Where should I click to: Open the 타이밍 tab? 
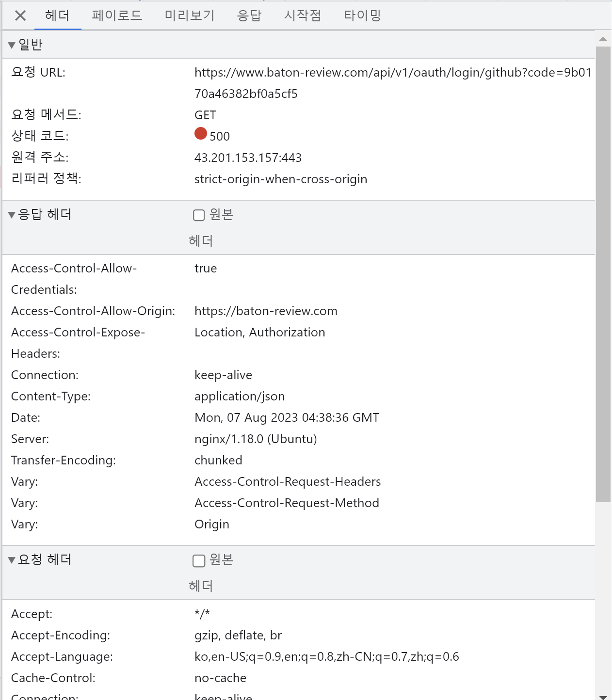[x=361, y=15]
